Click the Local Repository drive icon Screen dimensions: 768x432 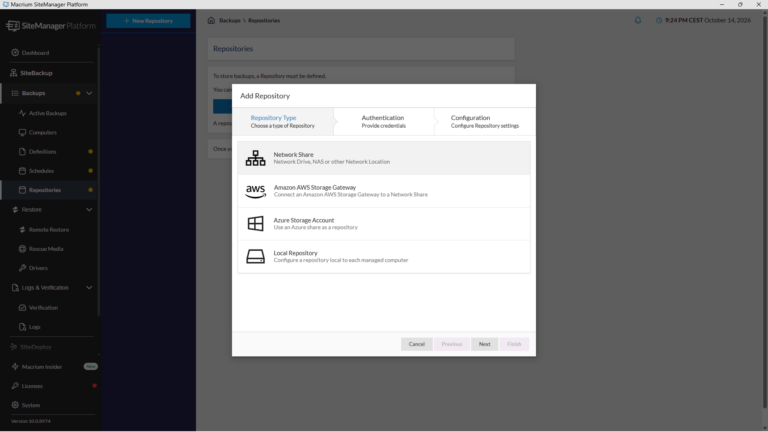255,256
